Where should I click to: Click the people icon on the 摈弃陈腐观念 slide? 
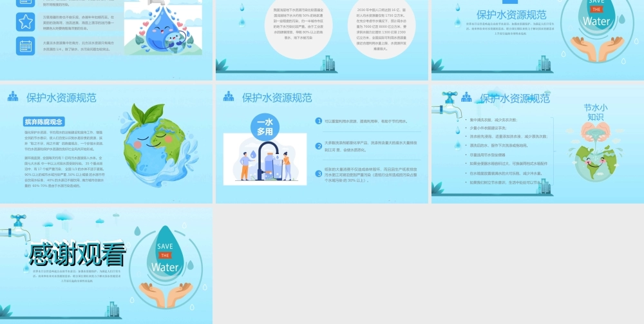[x=13, y=97]
